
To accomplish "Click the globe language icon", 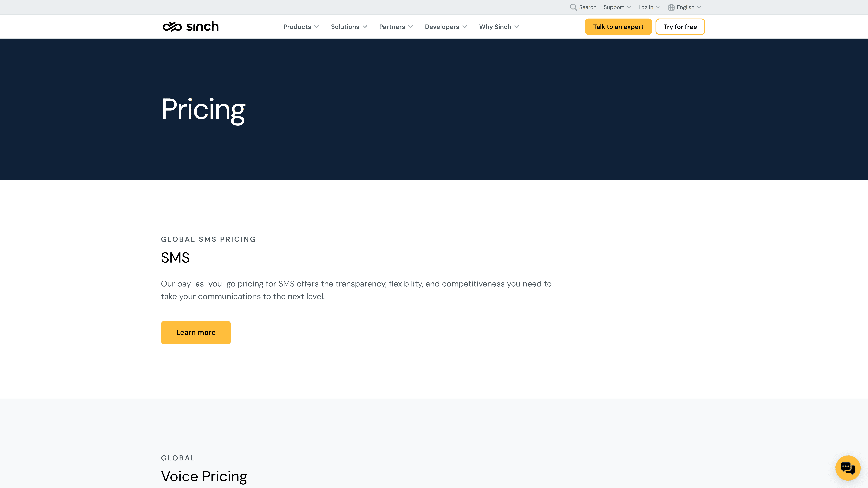I will pos(671,7).
